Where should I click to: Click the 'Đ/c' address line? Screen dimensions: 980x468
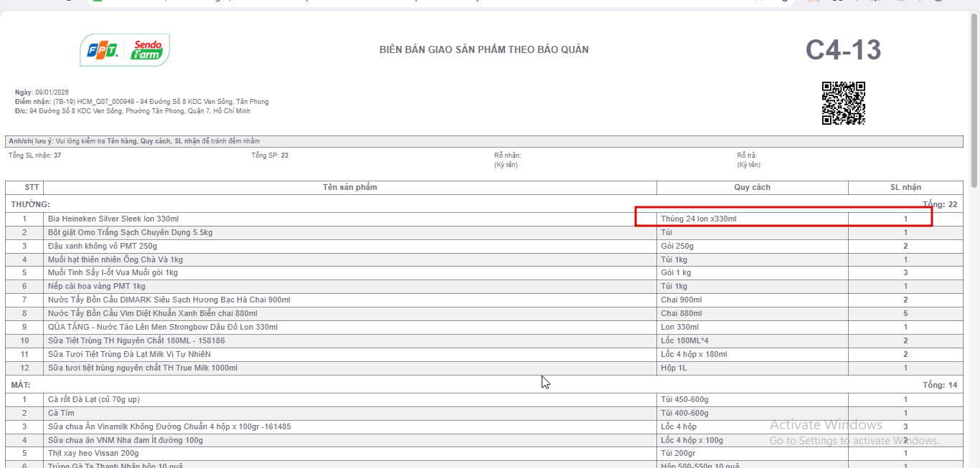coord(133,111)
